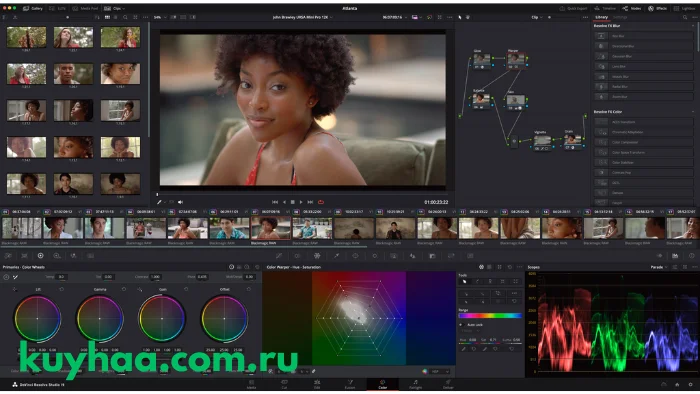
Task: Click the Stop button in viewer transport
Action: click(292, 202)
